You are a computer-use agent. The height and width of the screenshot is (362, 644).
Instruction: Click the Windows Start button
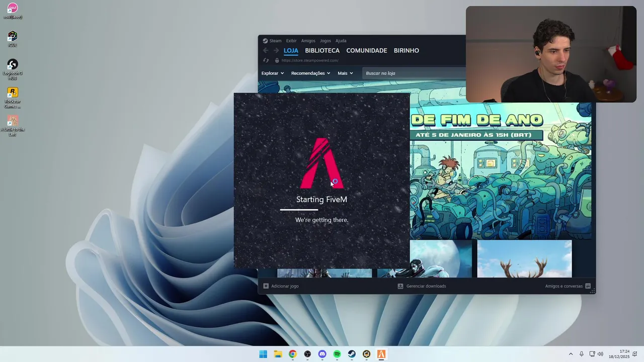(263, 354)
